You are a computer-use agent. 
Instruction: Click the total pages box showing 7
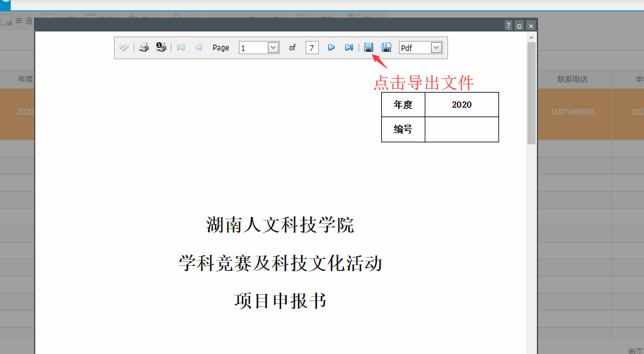pyautogui.click(x=312, y=48)
